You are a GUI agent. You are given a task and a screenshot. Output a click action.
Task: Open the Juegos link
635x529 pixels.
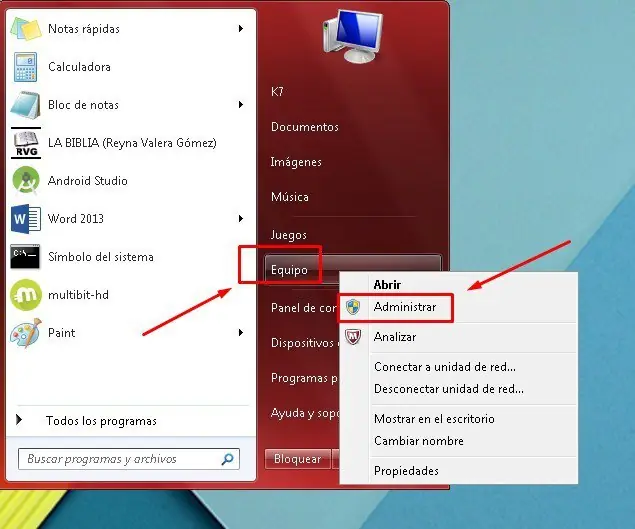tap(288, 235)
